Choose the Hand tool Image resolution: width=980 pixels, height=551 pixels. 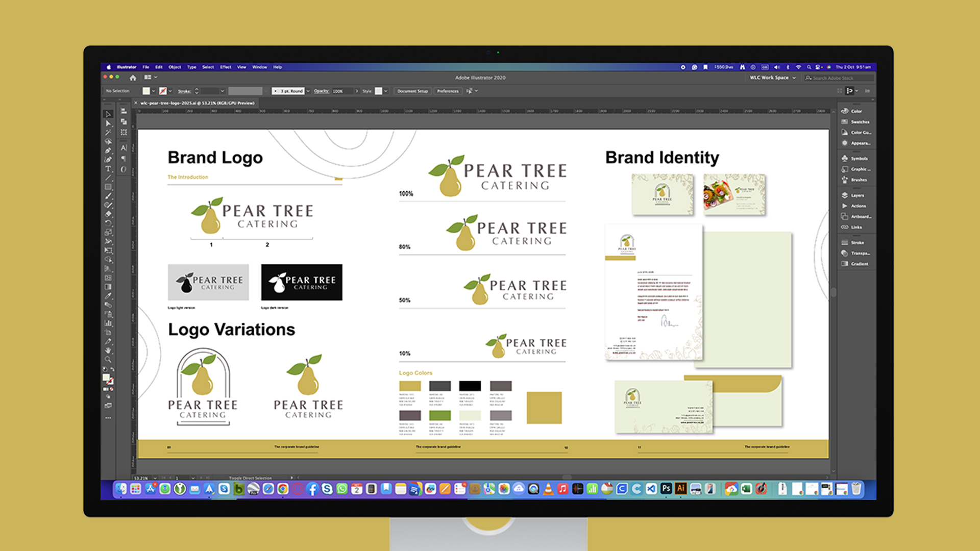coord(108,350)
